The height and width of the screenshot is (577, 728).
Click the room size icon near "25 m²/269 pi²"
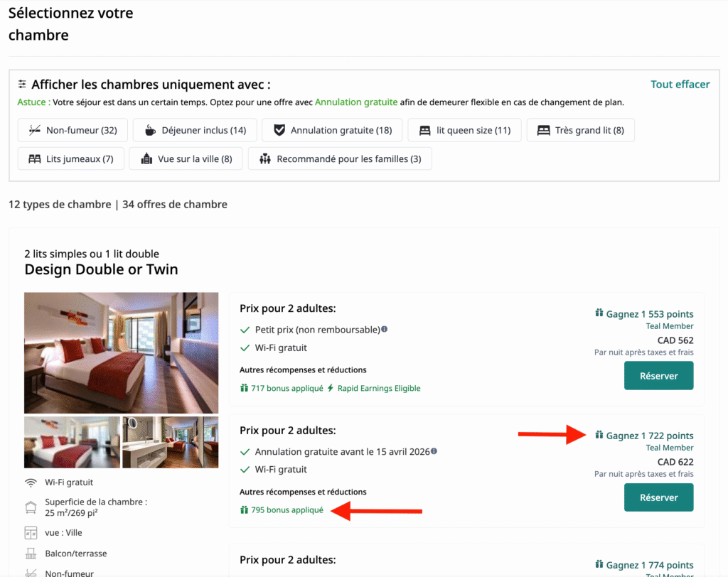[32, 507]
